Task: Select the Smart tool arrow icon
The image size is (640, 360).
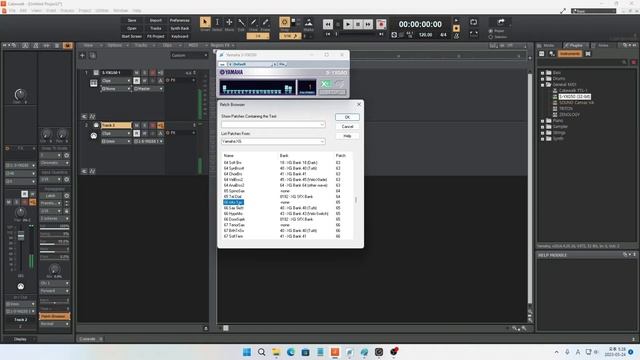Action: [x=205, y=22]
